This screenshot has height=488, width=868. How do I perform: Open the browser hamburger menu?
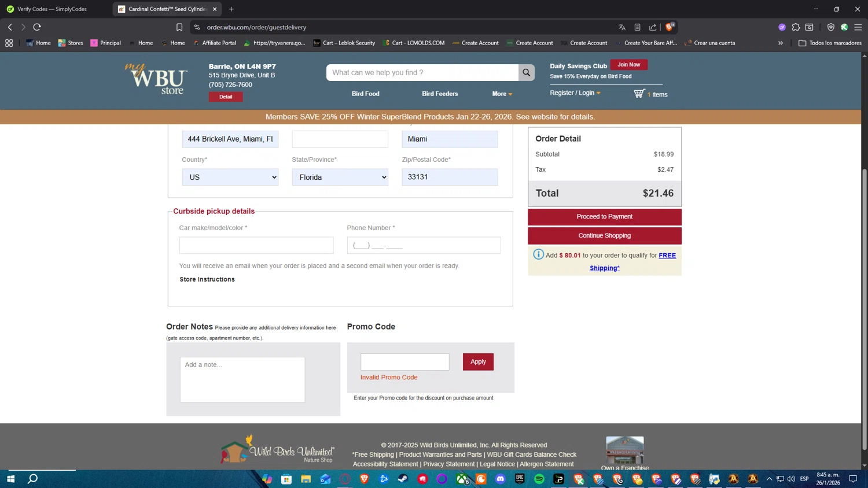[x=858, y=27]
